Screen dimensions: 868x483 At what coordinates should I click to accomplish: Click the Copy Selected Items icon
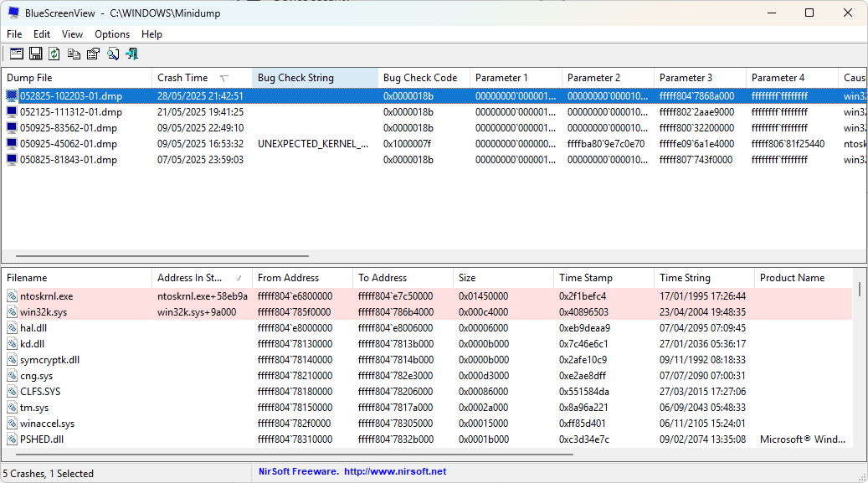[x=74, y=54]
